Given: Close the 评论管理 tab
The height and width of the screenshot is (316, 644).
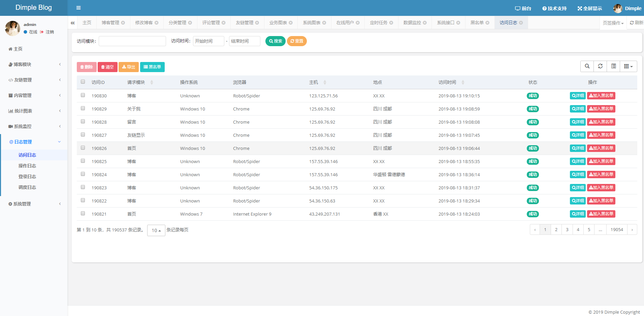Looking at the screenshot, I should [x=224, y=23].
